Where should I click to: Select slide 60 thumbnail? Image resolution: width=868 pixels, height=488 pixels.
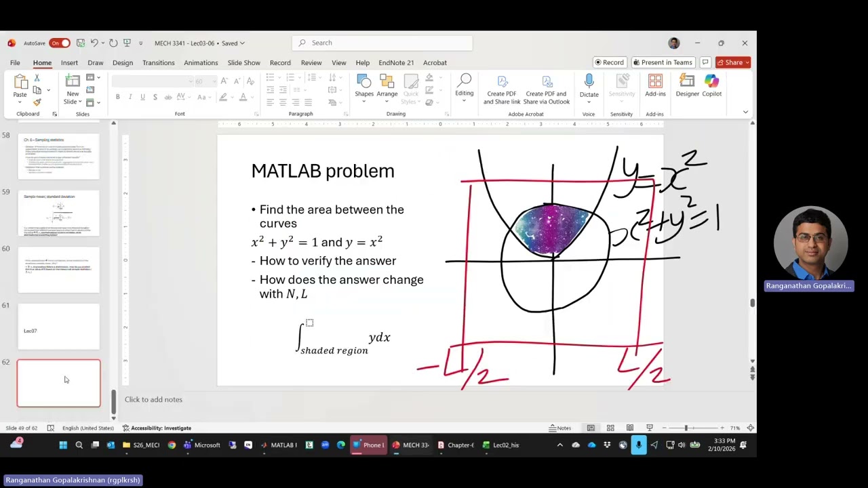tap(58, 270)
